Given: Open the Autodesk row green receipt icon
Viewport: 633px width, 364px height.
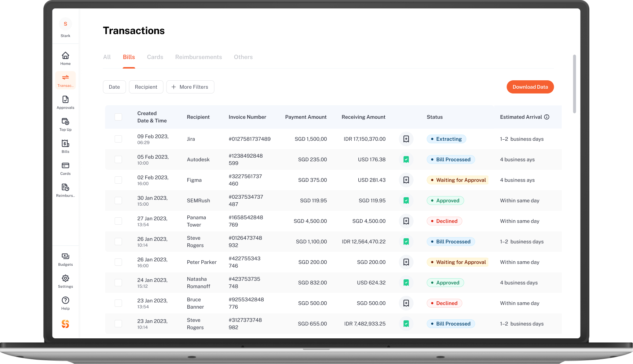Looking at the screenshot, I should (406, 159).
